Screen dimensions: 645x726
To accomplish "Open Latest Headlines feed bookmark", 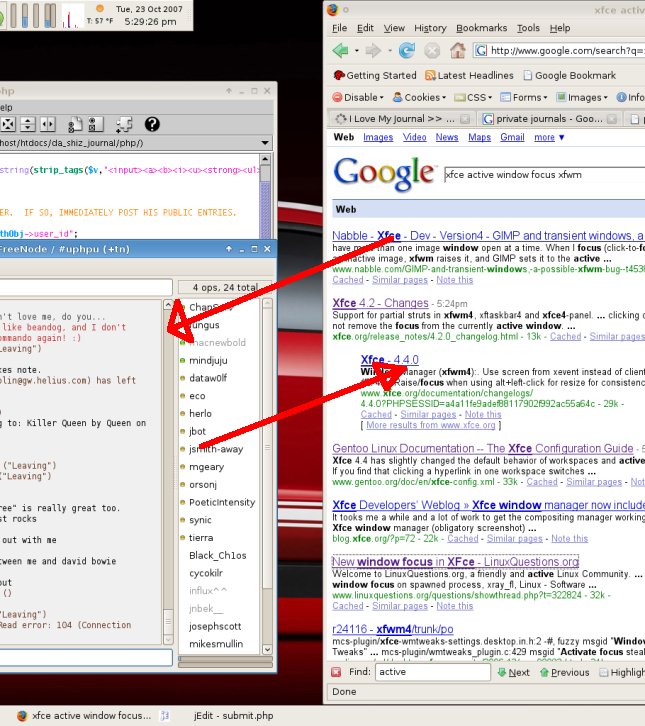I will (470, 75).
